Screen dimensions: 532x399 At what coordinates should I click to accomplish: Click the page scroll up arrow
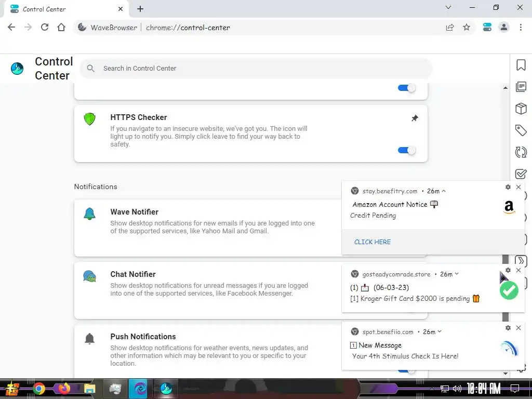(506, 88)
